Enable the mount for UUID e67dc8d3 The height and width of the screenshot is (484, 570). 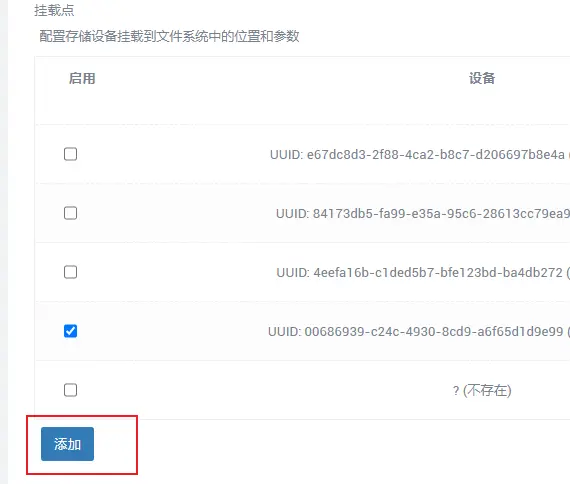click(70, 154)
